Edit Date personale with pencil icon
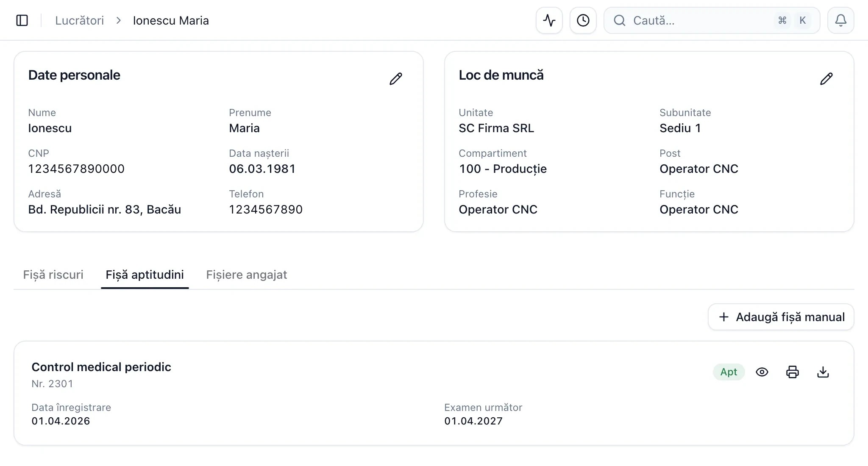The width and height of the screenshot is (868, 466). point(396,79)
